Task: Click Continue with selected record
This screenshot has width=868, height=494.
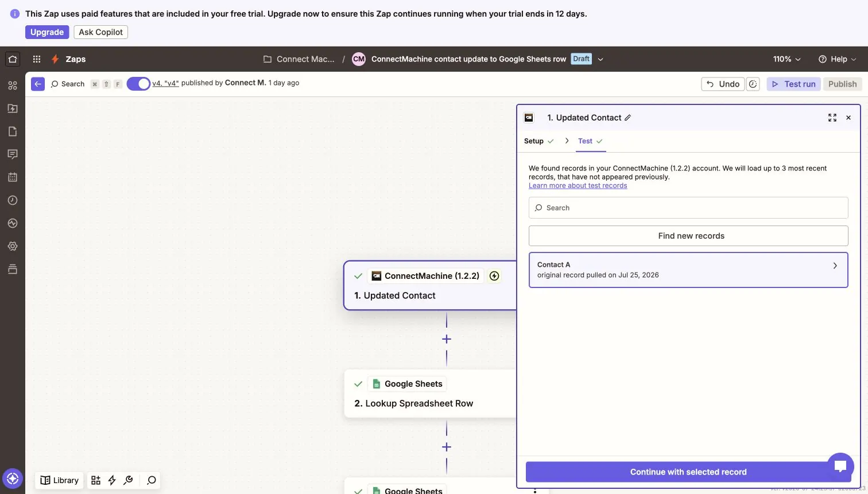Action: coord(688,472)
